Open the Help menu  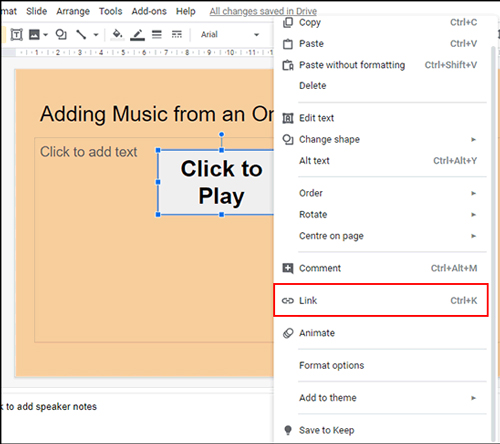(186, 11)
